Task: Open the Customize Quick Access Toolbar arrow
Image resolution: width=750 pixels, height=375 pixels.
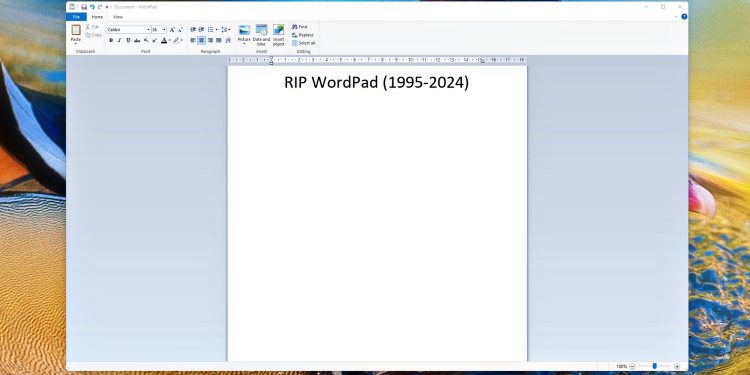Action: tap(107, 7)
